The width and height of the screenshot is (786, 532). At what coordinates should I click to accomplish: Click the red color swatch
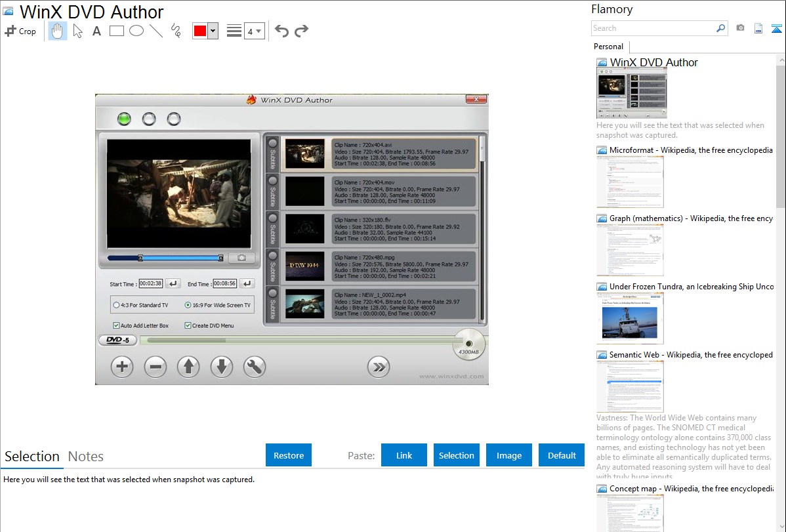200,31
